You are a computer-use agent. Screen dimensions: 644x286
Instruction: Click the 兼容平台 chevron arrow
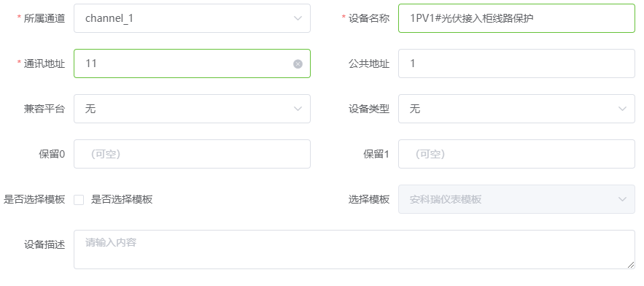(x=298, y=109)
